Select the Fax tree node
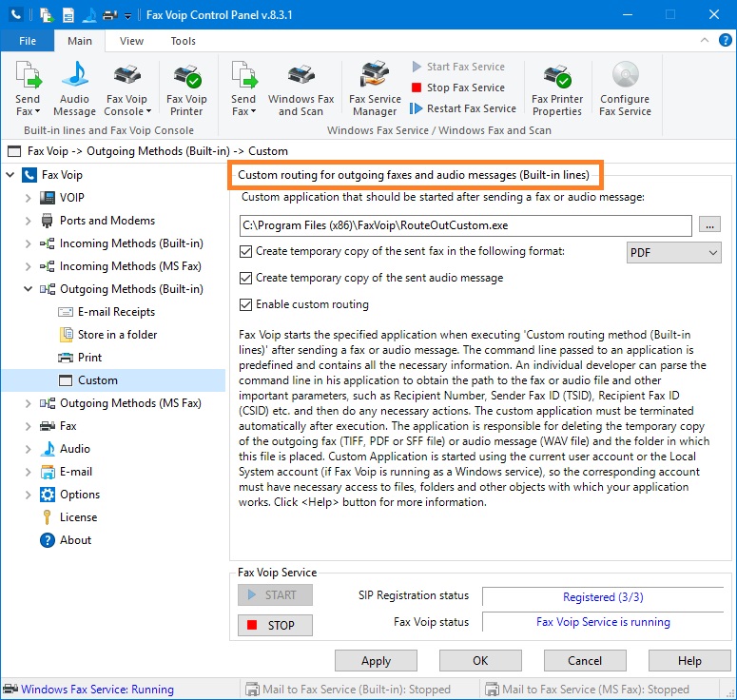Screen dimensions: 737x700 [68, 426]
